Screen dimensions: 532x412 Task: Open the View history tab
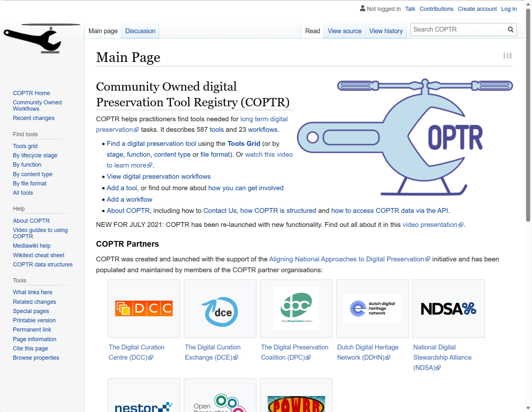click(386, 31)
